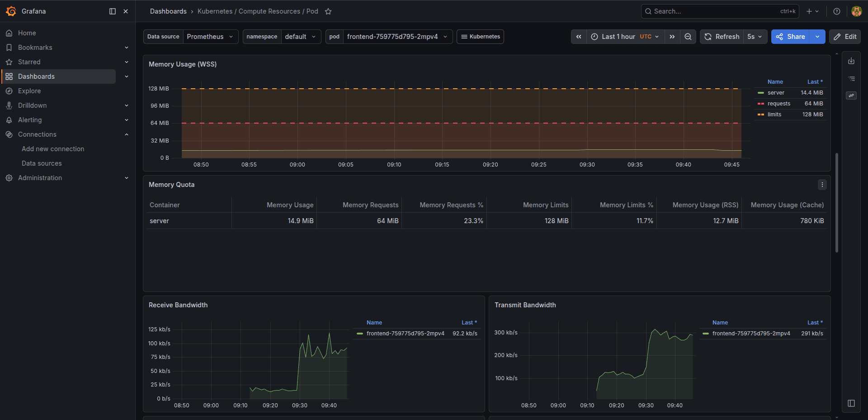Open Explore in sidebar

(29, 91)
